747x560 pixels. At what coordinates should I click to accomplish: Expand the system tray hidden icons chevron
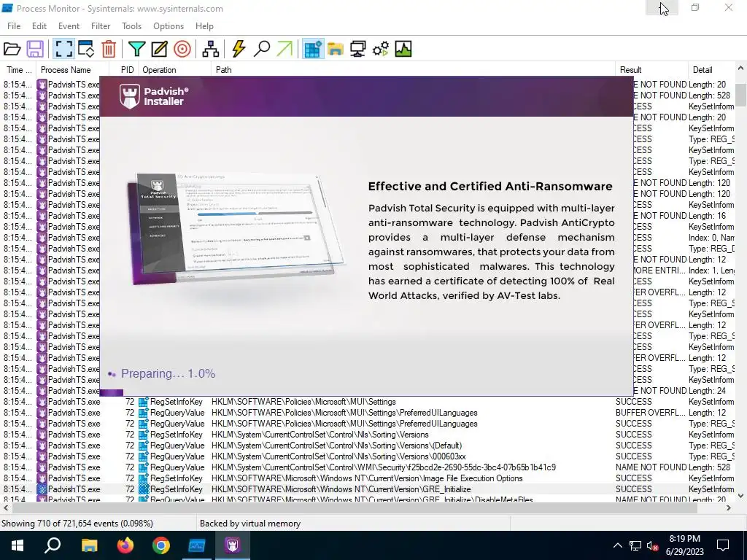tap(617, 545)
